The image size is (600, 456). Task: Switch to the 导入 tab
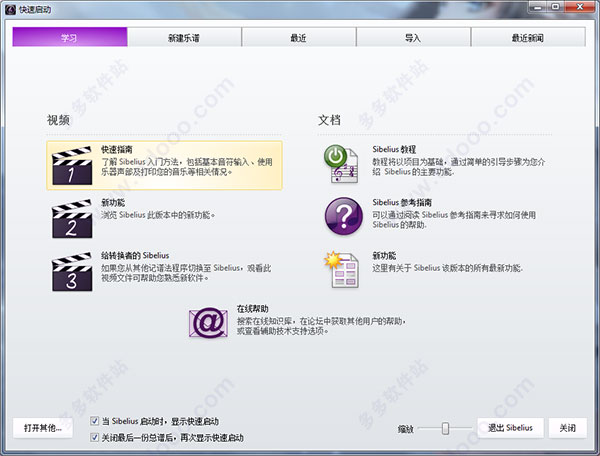tap(413, 37)
